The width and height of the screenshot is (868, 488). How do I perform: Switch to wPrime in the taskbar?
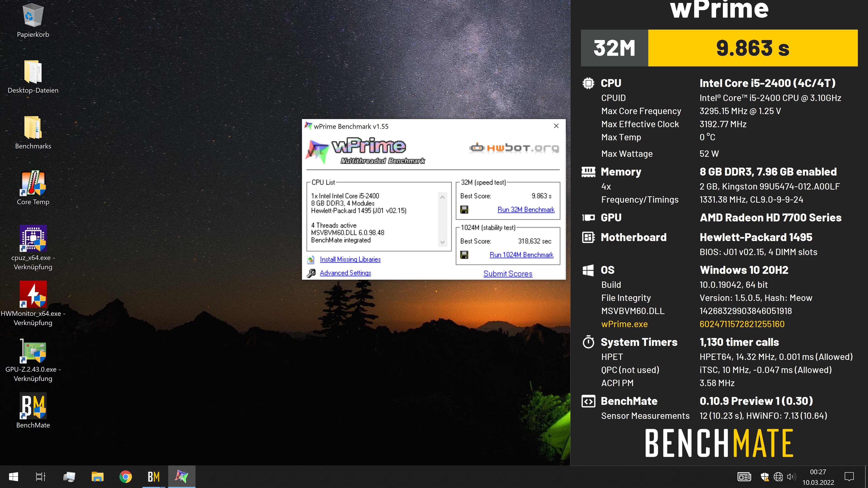[x=182, y=477]
